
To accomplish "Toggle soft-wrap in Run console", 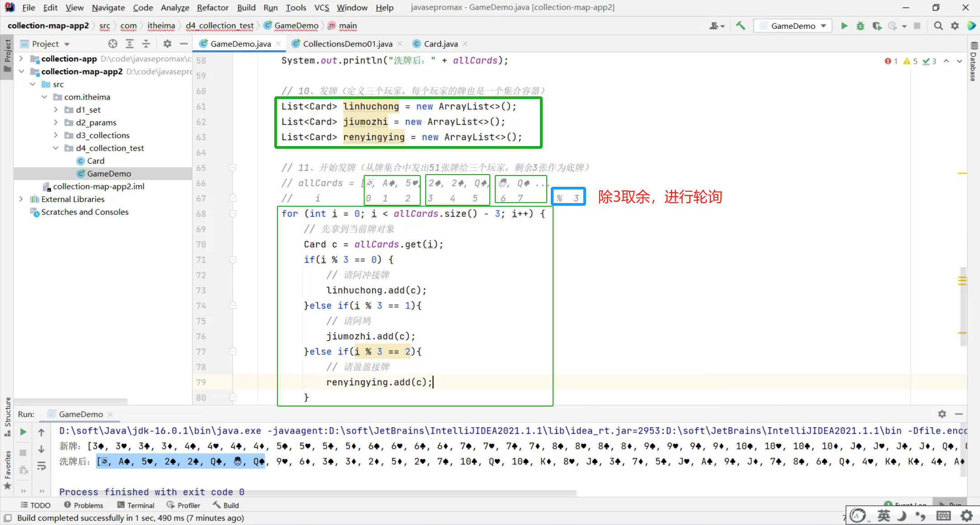I will [41, 466].
